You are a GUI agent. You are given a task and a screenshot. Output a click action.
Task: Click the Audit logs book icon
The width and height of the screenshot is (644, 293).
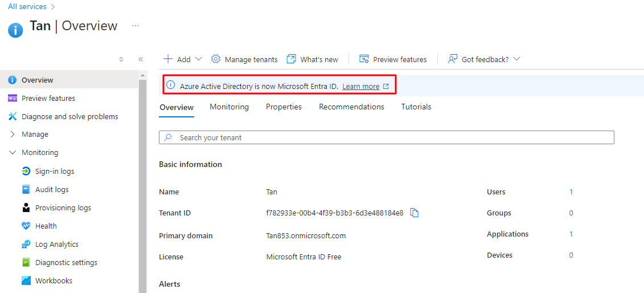tap(26, 189)
